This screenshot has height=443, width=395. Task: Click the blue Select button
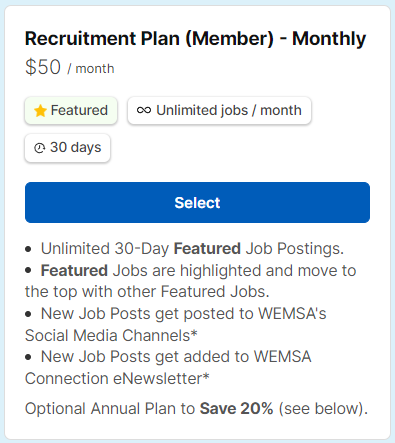pos(197,202)
